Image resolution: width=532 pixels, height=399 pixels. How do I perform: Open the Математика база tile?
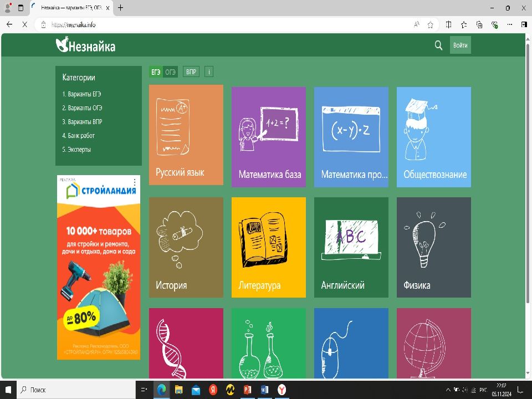point(268,136)
